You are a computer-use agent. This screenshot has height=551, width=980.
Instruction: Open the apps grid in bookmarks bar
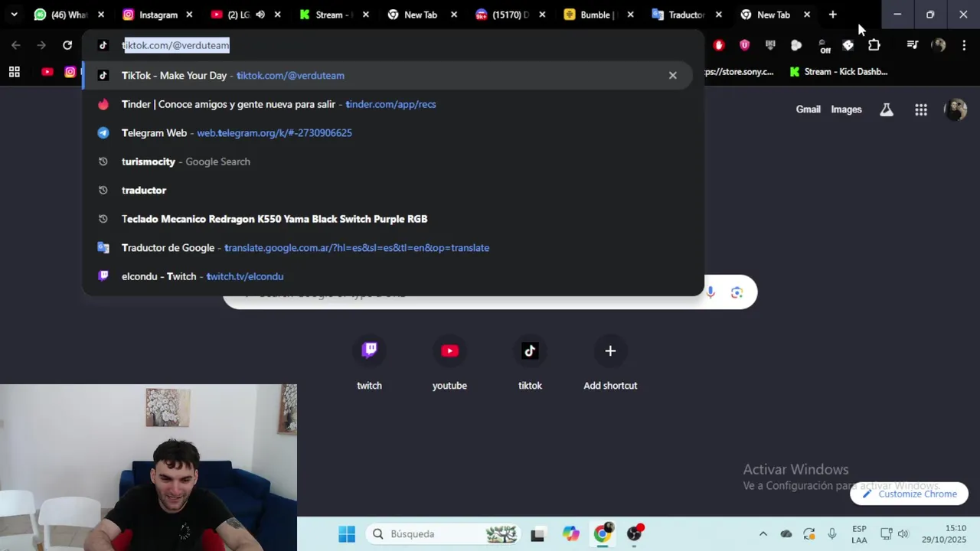(14, 72)
